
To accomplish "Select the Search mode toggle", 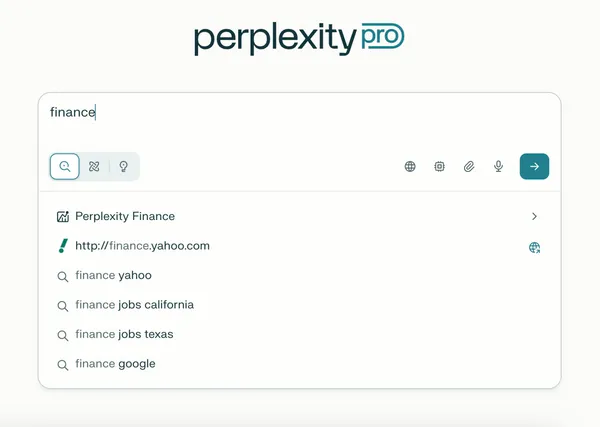I will (65, 167).
